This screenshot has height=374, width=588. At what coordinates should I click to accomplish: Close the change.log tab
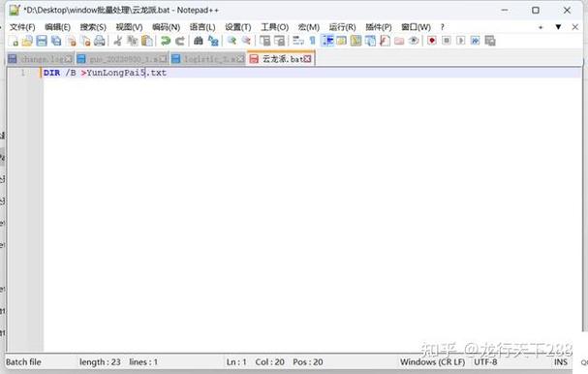pos(68,59)
